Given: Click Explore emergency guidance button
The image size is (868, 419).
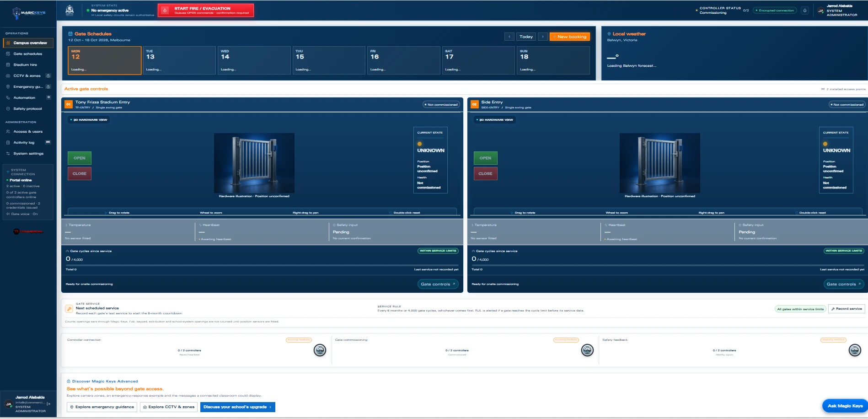Looking at the screenshot, I should coord(102,407).
